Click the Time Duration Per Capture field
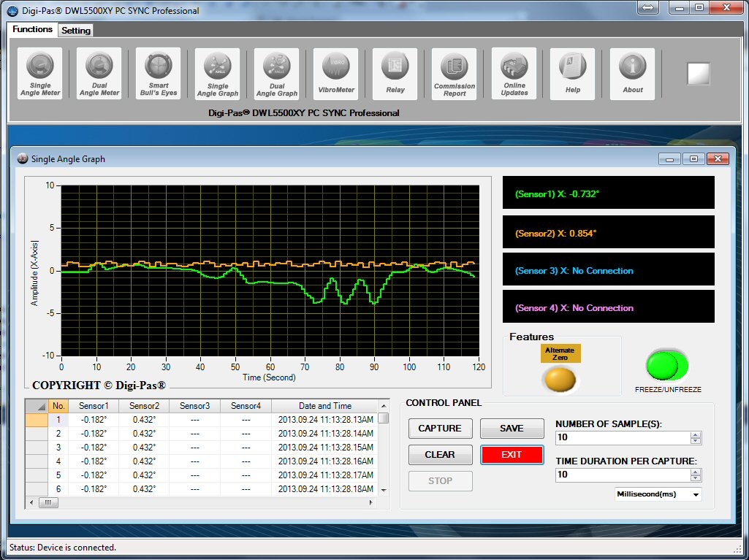This screenshot has width=749, height=560. [x=623, y=475]
